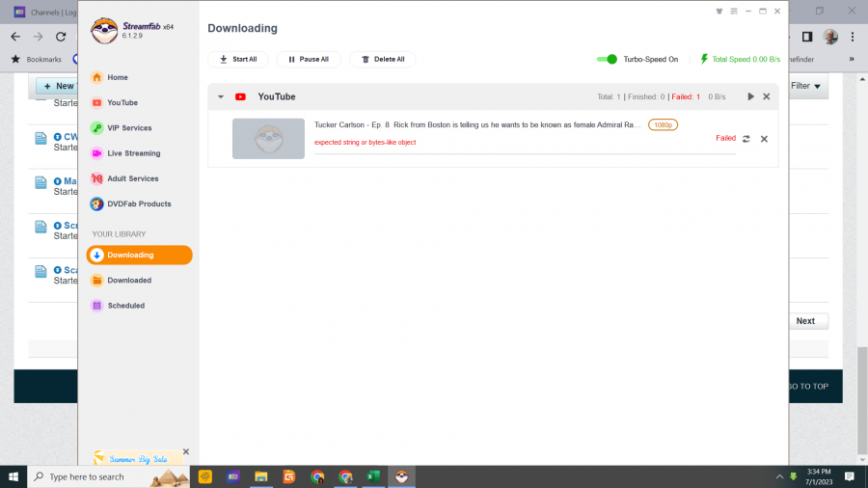Start the YouTube group with play icon
This screenshot has width=868, height=488.
(x=750, y=96)
